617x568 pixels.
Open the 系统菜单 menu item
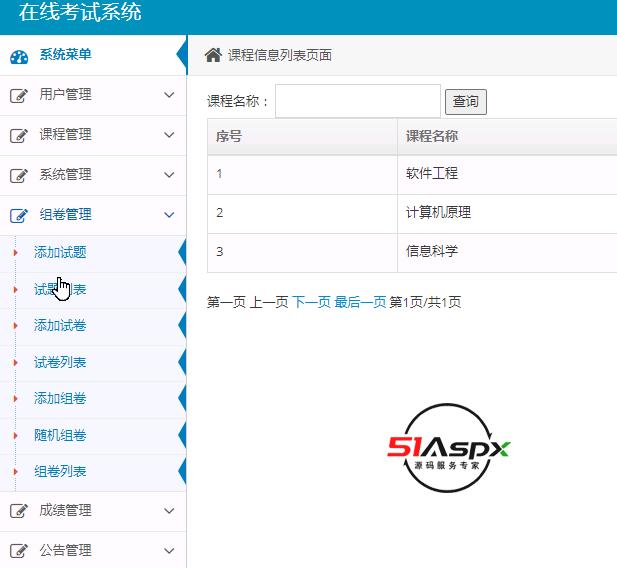pos(65,54)
